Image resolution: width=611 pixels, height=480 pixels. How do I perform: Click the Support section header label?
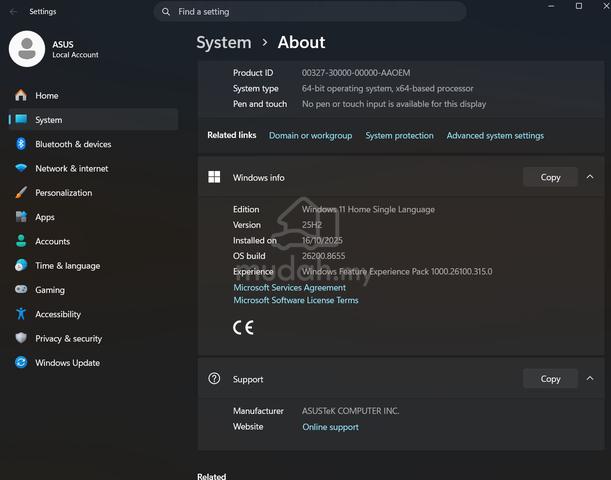248,379
